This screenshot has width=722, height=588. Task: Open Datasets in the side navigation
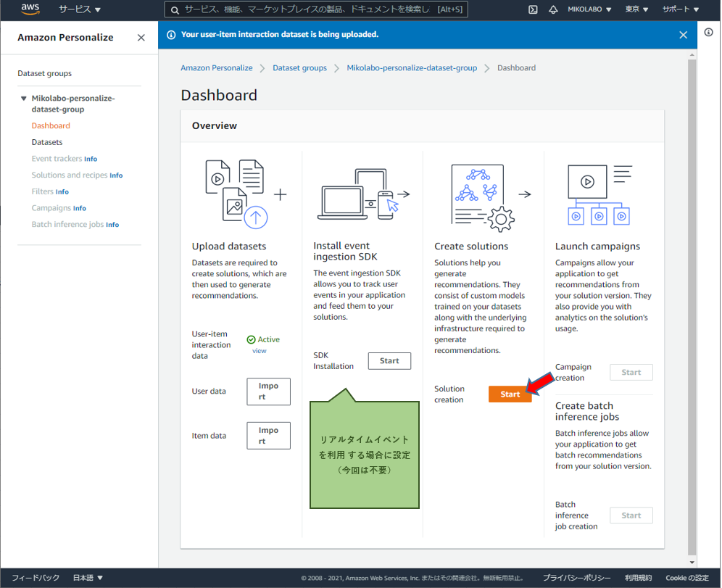pyautogui.click(x=47, y=142)
